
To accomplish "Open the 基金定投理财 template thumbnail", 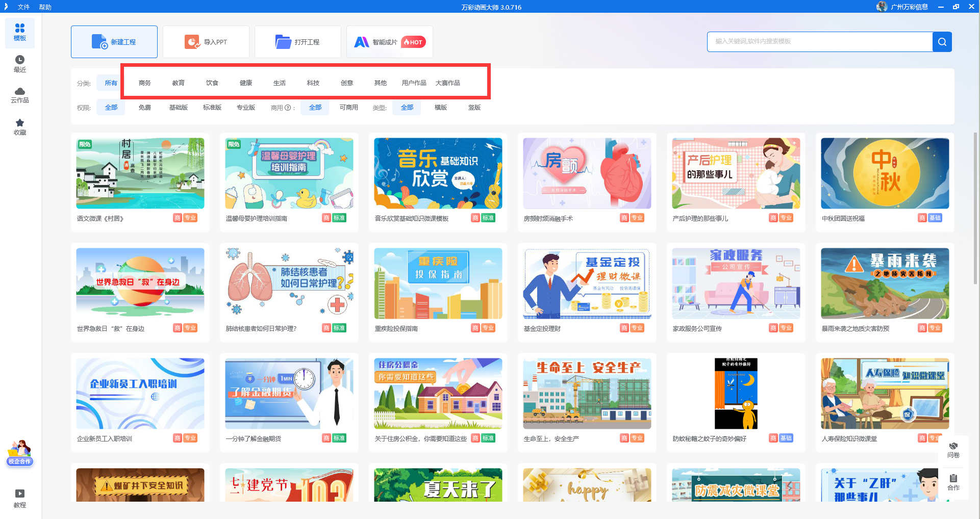I will tap(587, 283).
